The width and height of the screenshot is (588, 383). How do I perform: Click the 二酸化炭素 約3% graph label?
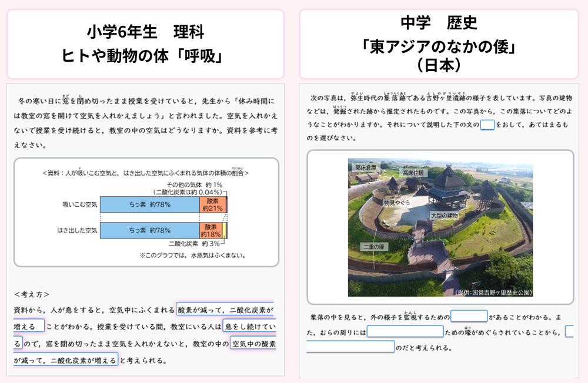pyautogui.click(x=194, y=244)
